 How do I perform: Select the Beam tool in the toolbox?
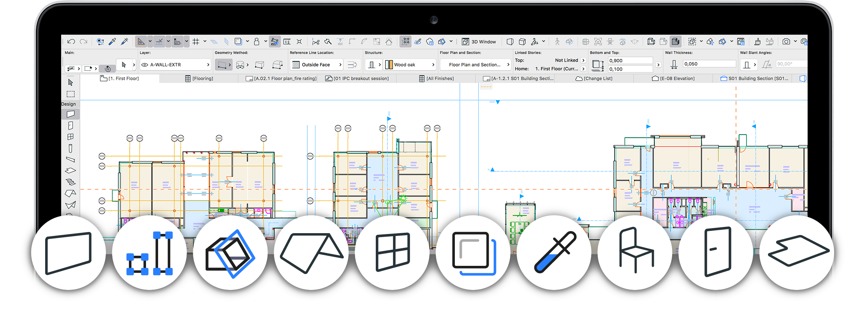click(x=70, y=159)
